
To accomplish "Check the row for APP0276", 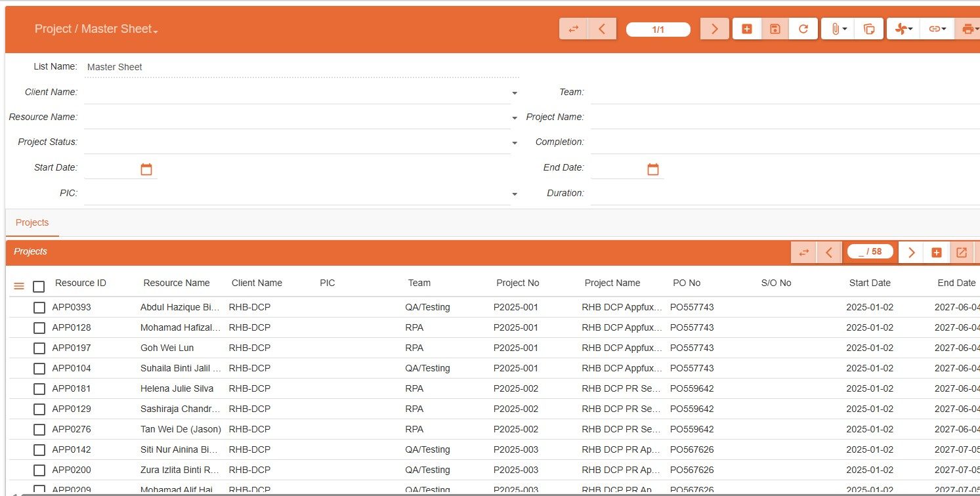I will [x=39, y=430].
